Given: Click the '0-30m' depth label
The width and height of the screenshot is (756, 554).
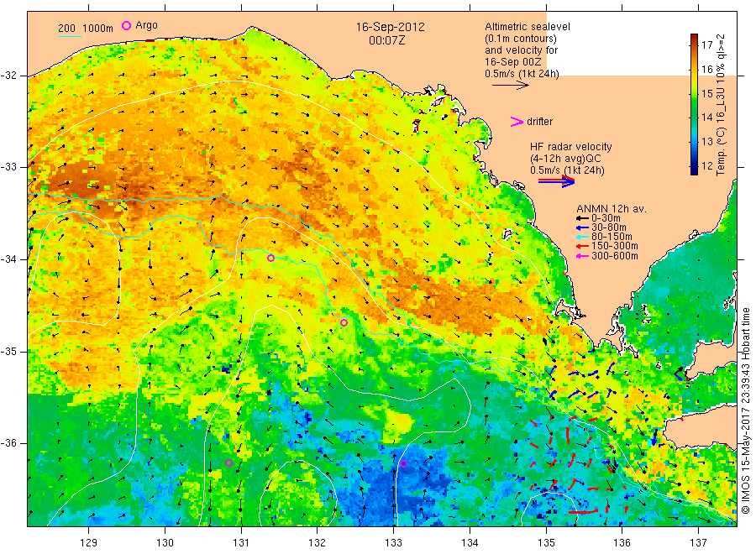Looking at the screenshot, I should pyautogui.click(x=606, y=218).
